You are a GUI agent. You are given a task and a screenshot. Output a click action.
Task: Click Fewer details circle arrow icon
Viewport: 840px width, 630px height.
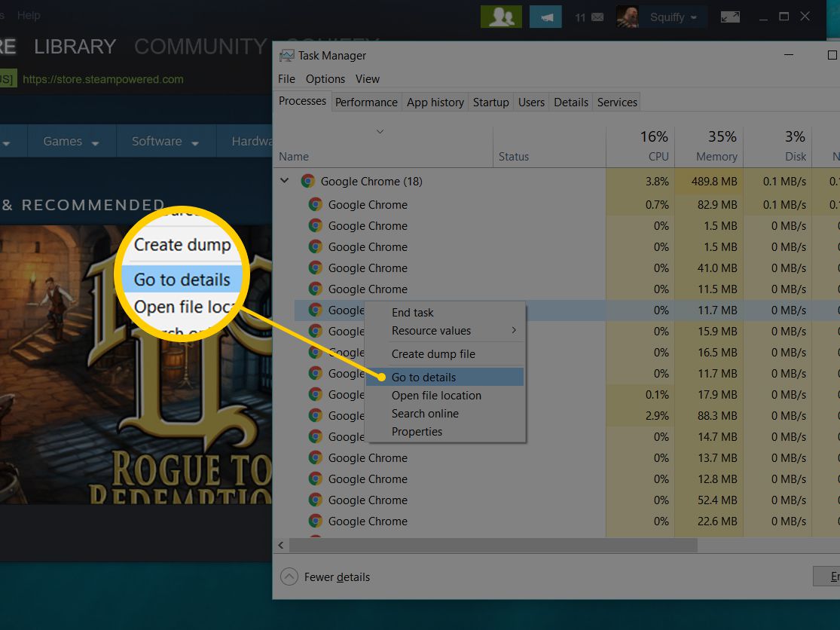click(289, 576)
